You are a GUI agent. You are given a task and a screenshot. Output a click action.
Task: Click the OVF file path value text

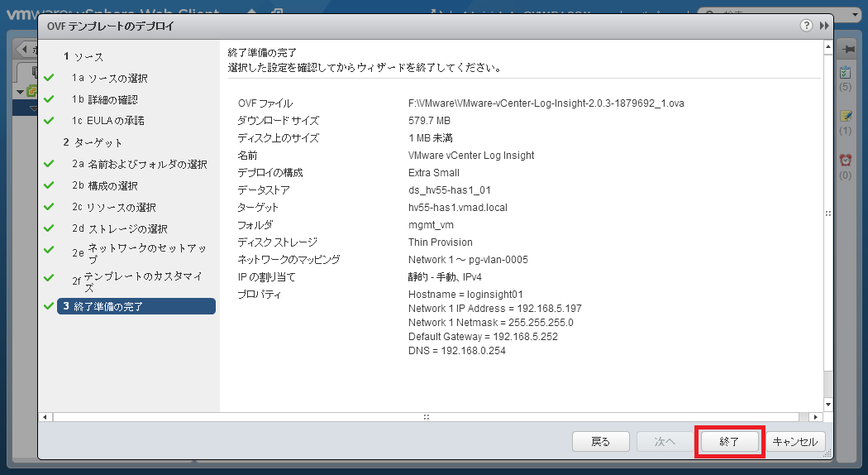(x=546, y=103)
